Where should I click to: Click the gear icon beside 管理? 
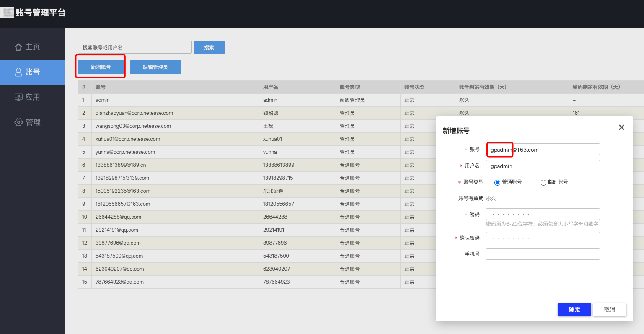coord(18,122)
